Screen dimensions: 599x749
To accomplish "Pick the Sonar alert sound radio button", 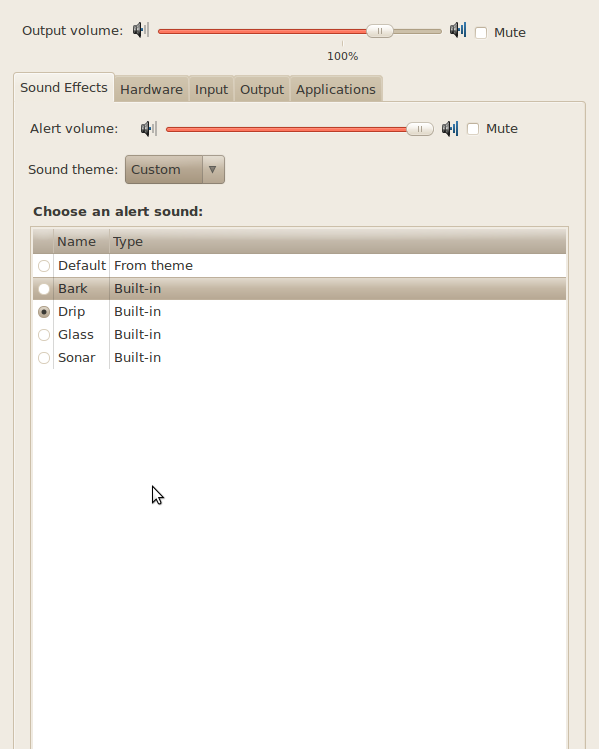I will (x=44, y=358).
